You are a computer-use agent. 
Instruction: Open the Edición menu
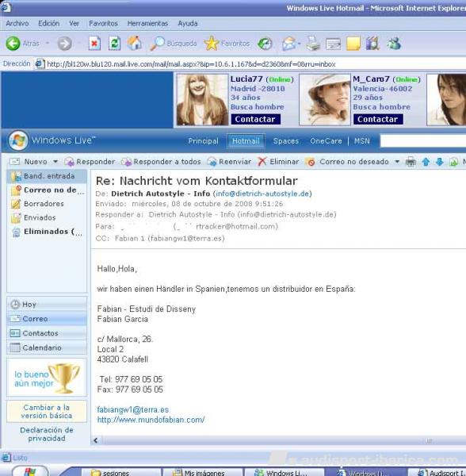click(x=49, y=23)
